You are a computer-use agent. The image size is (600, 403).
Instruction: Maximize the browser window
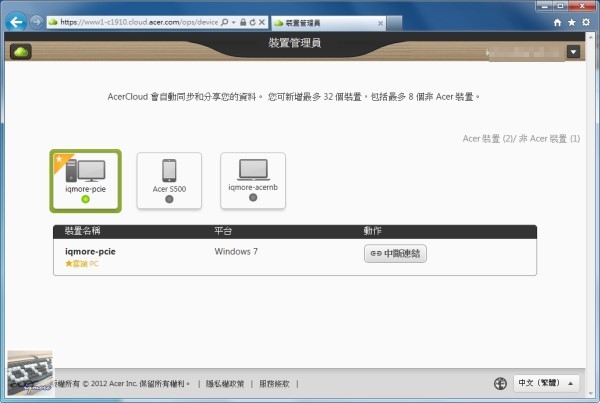pos(561,6)
